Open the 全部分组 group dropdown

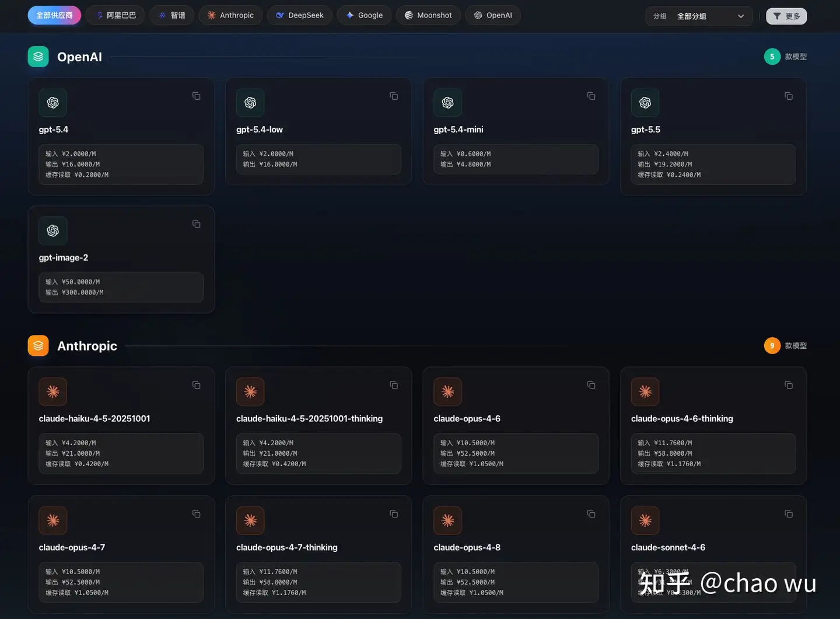pos(699,16)
